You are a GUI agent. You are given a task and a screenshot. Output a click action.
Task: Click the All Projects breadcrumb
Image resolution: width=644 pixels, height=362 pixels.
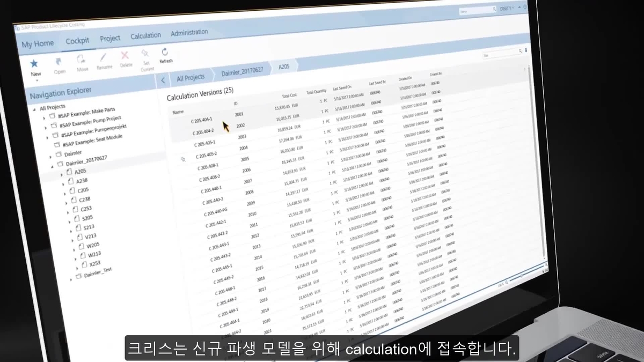191,77
